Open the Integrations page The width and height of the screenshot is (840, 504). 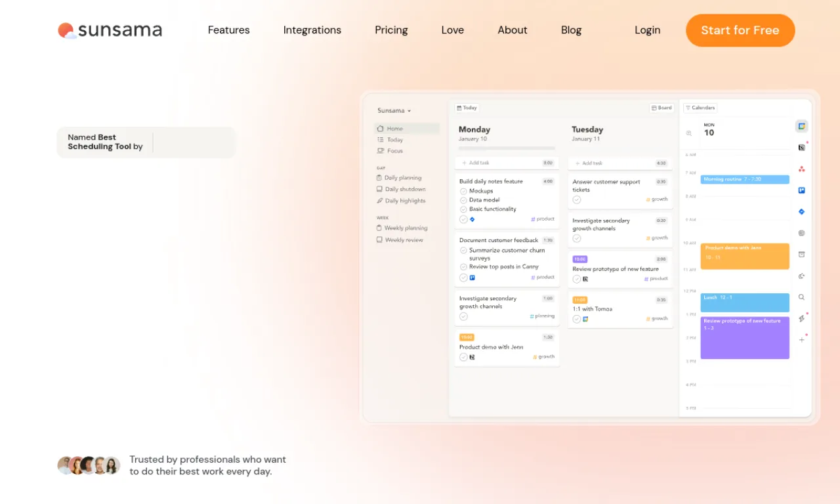click(x=312, y=30)
